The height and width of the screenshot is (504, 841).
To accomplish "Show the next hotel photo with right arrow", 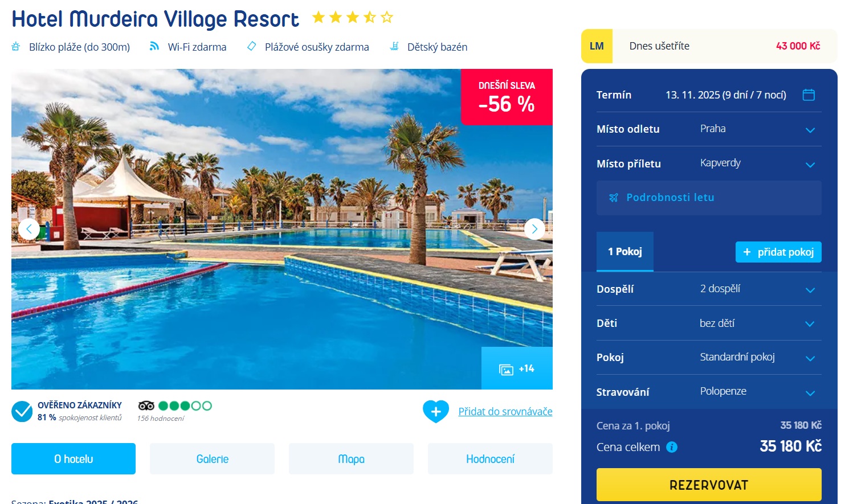I will coord(534,229).
